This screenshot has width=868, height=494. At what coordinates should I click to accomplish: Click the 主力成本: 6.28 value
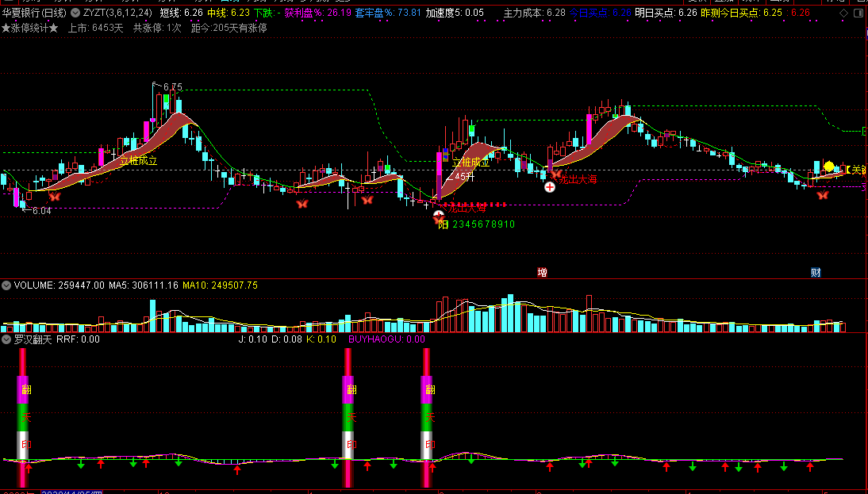pyautogui.click(x=535, y=13)
